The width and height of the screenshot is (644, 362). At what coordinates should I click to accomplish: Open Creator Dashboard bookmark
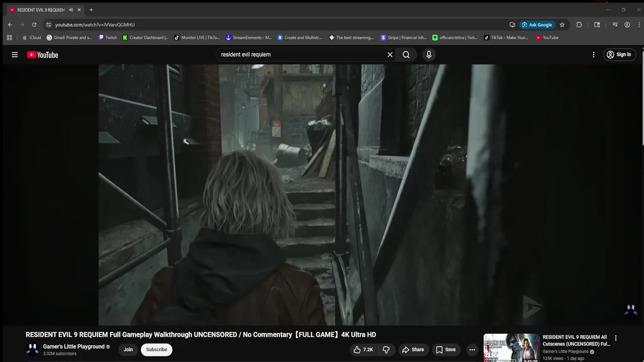click(x=146, y=38)
